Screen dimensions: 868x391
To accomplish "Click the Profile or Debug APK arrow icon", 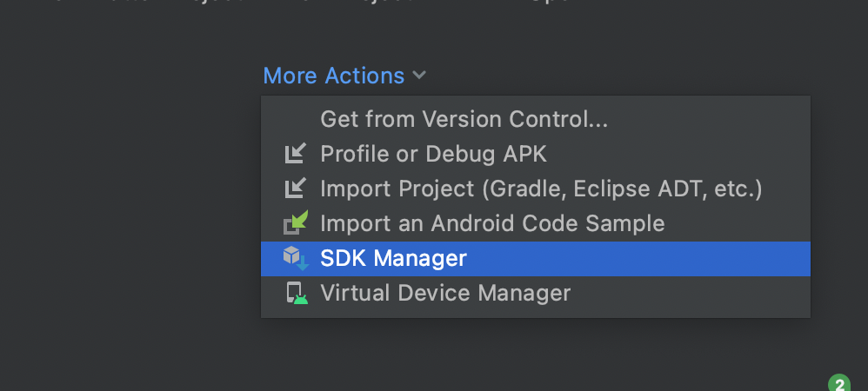I will pyautogui.click(x=296, y=153).
